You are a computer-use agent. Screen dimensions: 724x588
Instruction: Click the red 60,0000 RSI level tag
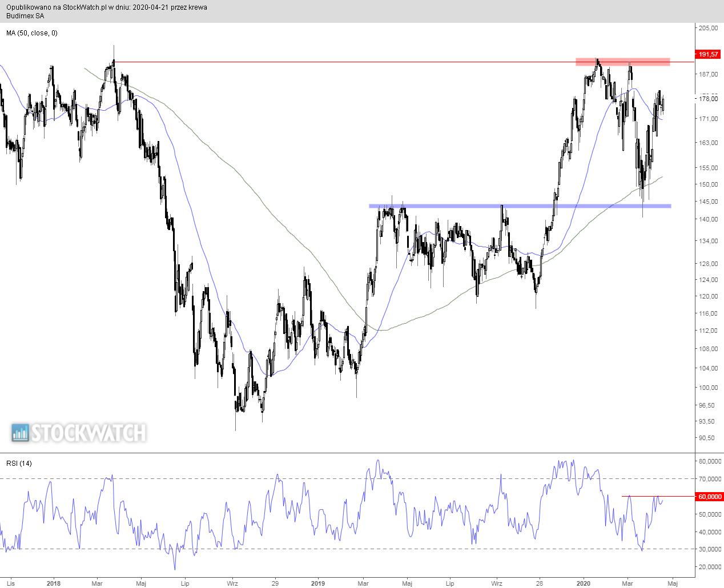[x=709, y=497]
